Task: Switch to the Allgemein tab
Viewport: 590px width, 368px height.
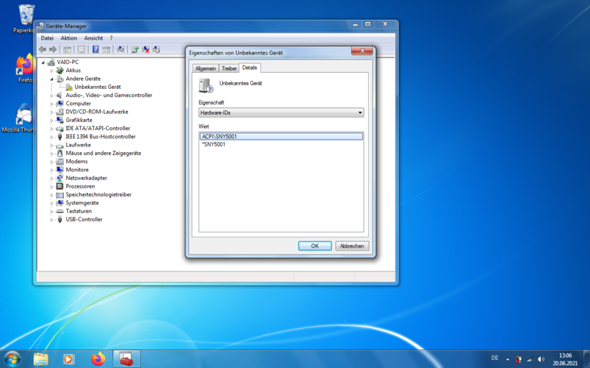Action: [x=205, y=68]
